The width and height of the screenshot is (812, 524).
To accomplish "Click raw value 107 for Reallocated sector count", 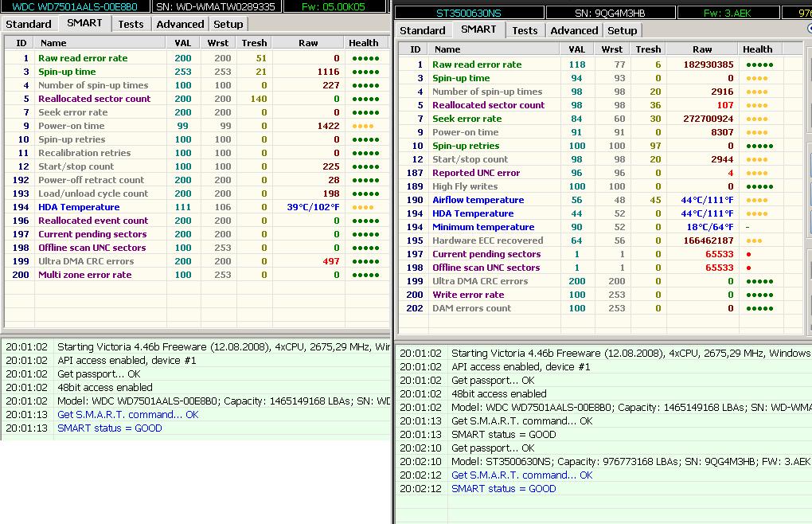I will (725, 105).
